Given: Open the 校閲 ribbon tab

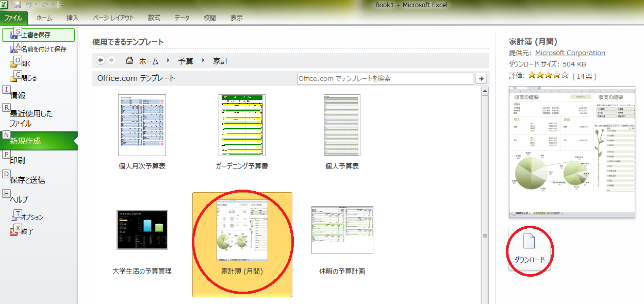Looking at the screenshot, I should click(210, 18).
